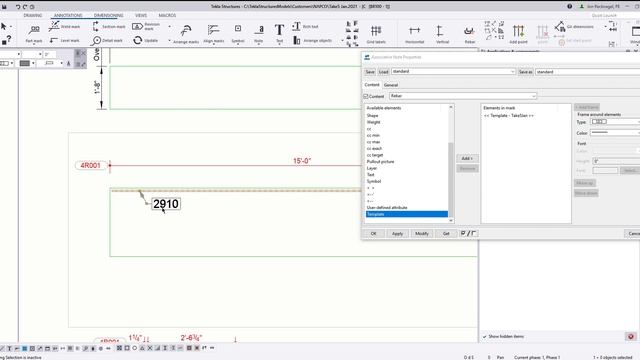Image resolution: width=640 pixels, height=360 pixels.
Task: Click OK in the properties dialog
Action: [x=373, y=233]
